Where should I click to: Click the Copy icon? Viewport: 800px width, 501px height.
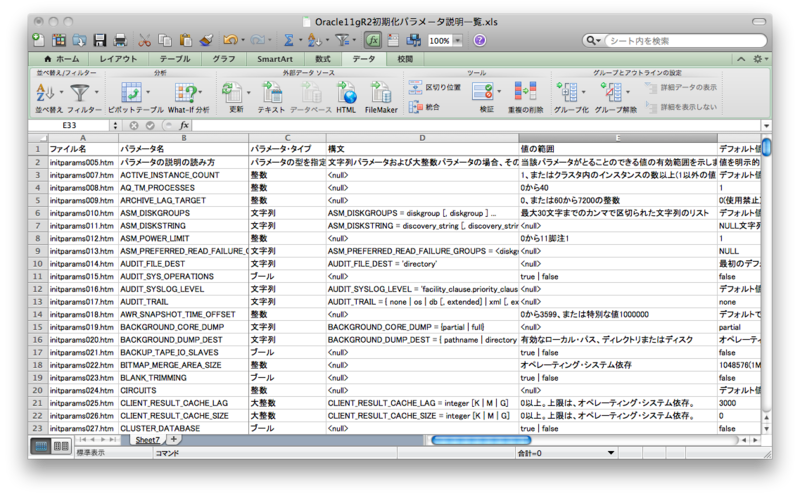tap(165, 40)
